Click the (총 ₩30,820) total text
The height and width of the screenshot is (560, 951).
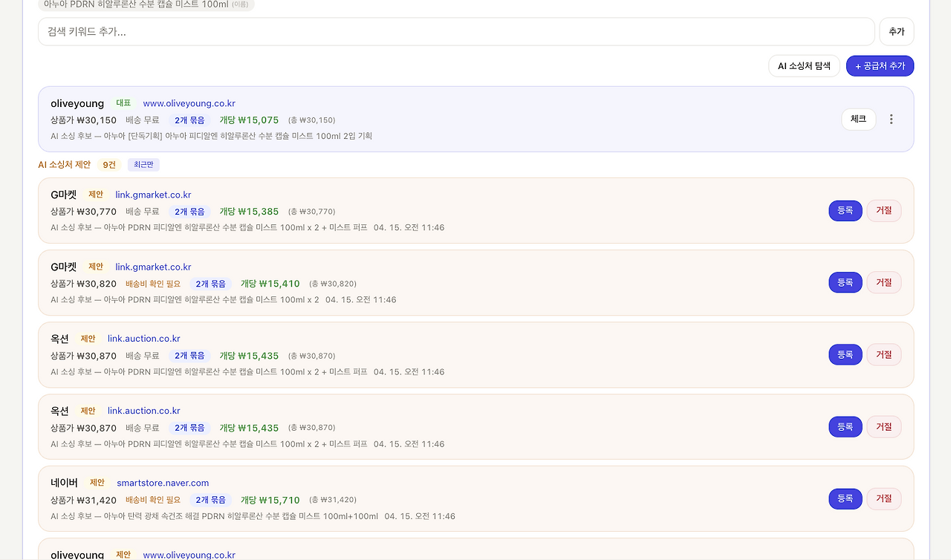[x=332, y=284]
